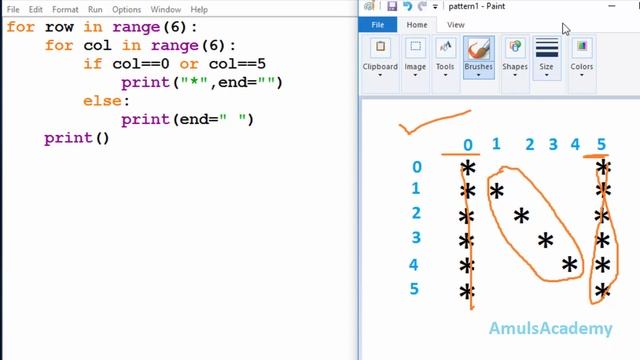The width and height of the screenshot is (640, 360).
Task: Open the Customize Quick Access Toolbar dropdown
Action: tap(435, 7)
